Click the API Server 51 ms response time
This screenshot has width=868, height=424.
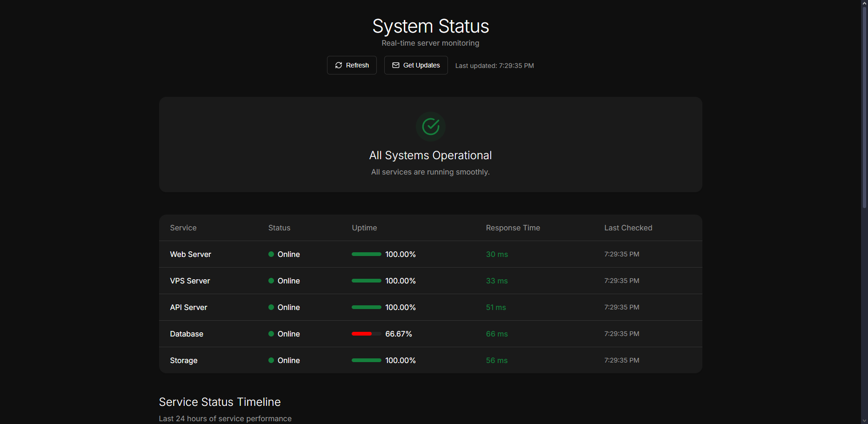pyautogui.click(x=496, y=307)
